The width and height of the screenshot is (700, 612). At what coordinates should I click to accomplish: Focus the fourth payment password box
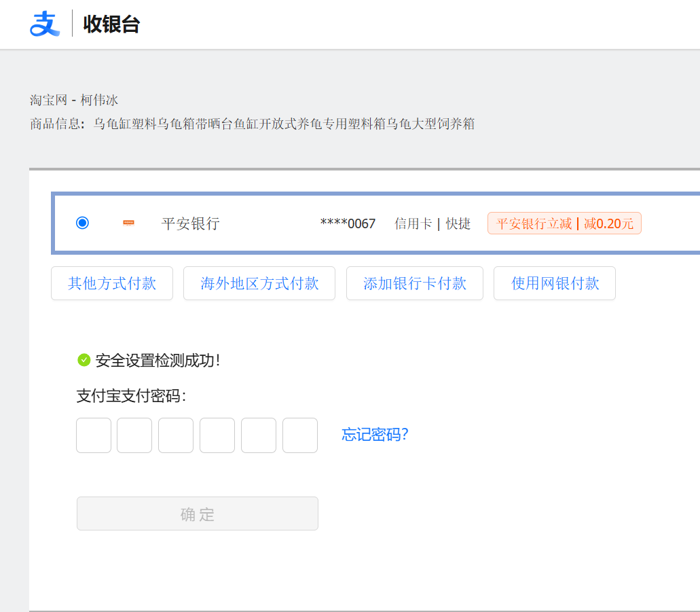217,435
